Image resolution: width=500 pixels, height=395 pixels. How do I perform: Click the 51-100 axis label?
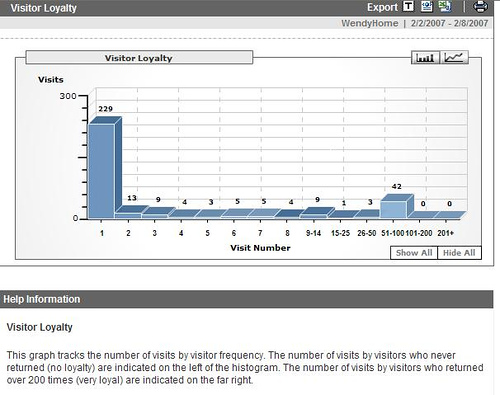393,233
